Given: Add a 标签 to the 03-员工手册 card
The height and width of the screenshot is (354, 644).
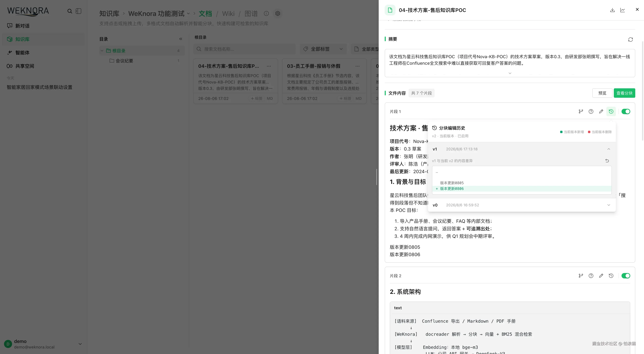Looking at the screenshot, I should click(345, 98).
